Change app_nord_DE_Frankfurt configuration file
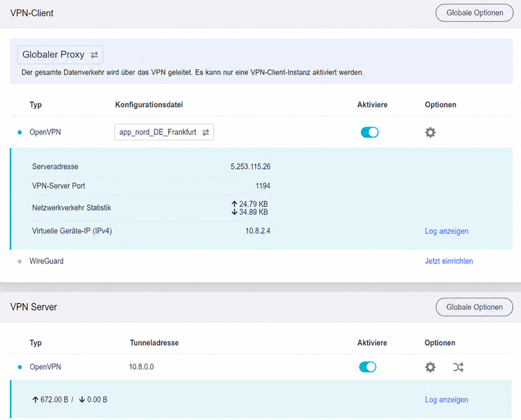Screen dimensions: 521x420 164,132
